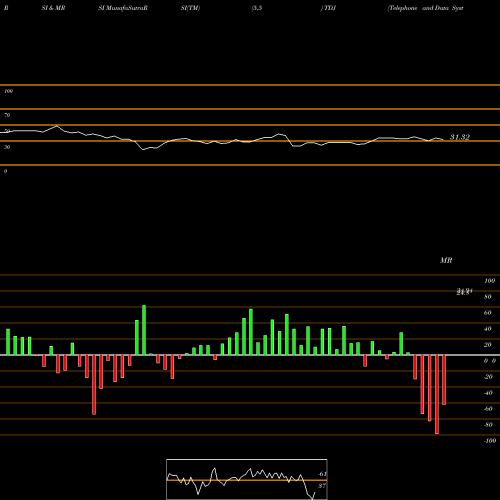Click the overlapping 24.9 value near MR axis
The height and width of the screenshot is (500, 500).
tap(465, 292)
